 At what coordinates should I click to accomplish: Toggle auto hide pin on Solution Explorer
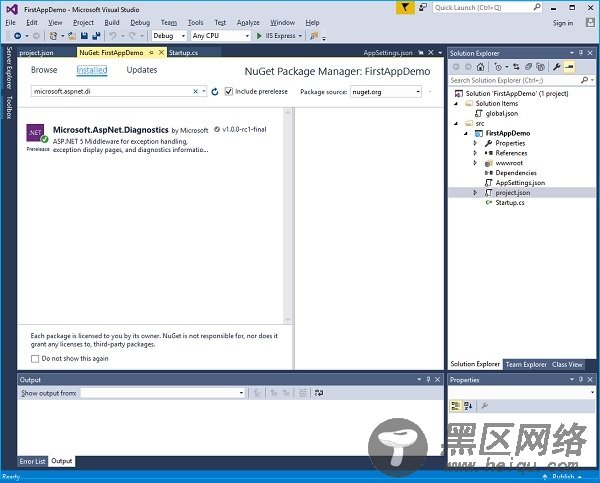581,53
